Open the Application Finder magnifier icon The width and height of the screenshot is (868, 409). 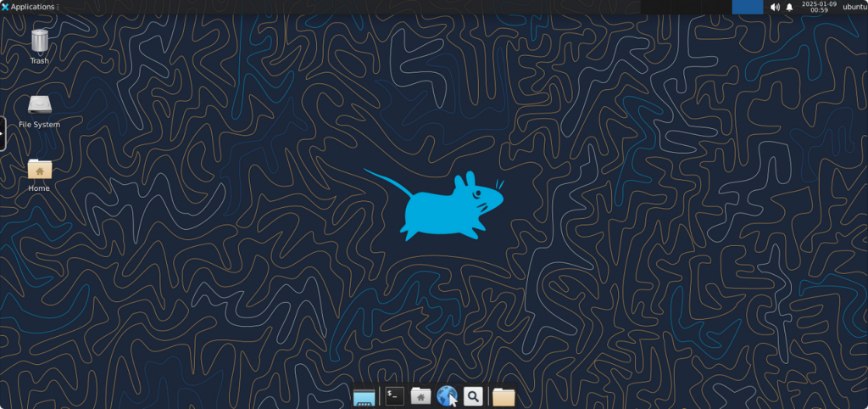(x=473, y=396)
